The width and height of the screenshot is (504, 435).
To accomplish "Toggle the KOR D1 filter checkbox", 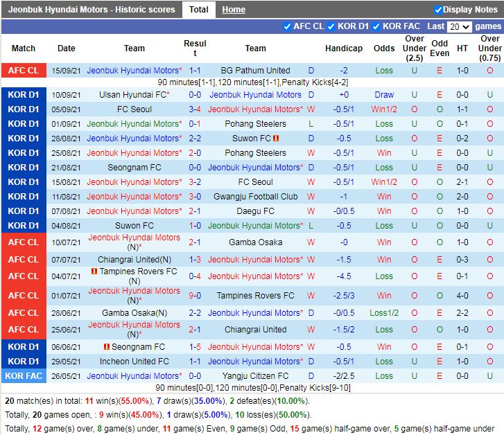I will pyautogui.click(x=331, y=26).
